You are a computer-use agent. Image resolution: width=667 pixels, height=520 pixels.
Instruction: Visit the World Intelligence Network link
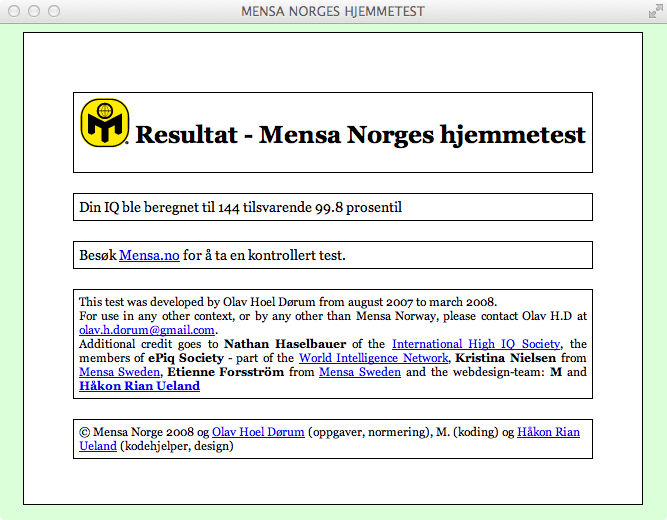coord(373,358)
